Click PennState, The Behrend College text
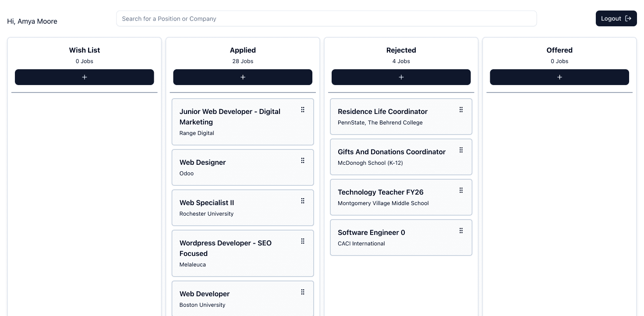 [x=380, y=122]
